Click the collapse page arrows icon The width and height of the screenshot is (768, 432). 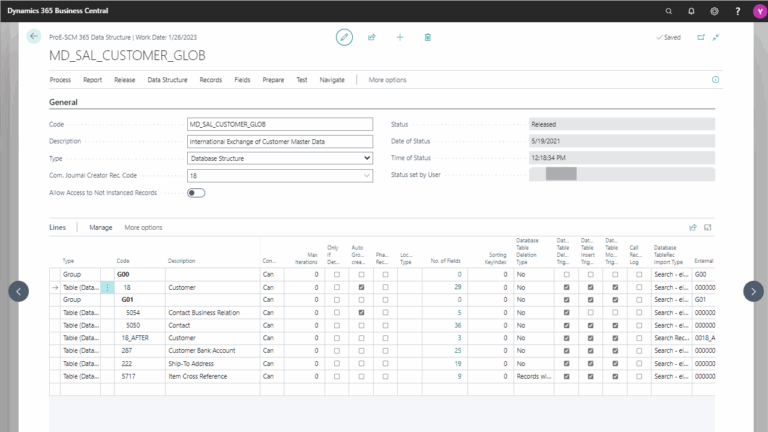coord(716,37)
